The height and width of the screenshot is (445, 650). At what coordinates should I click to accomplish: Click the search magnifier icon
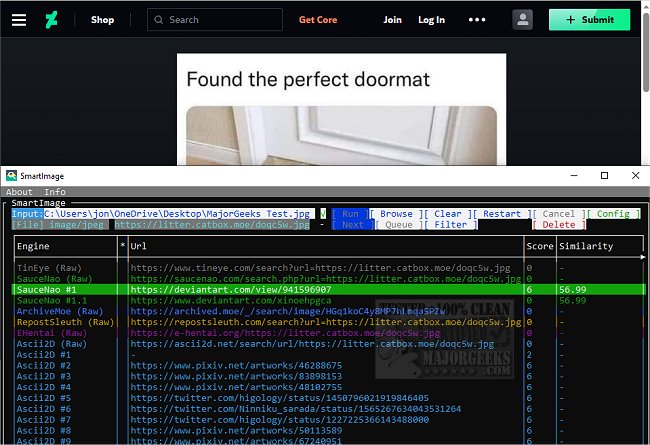click(158, 19)
